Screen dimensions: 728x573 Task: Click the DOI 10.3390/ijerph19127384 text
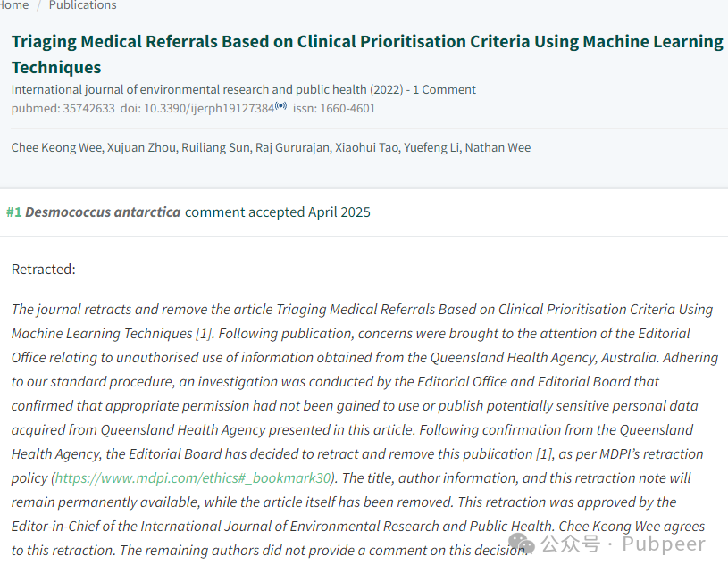click(x=197, y=109)
